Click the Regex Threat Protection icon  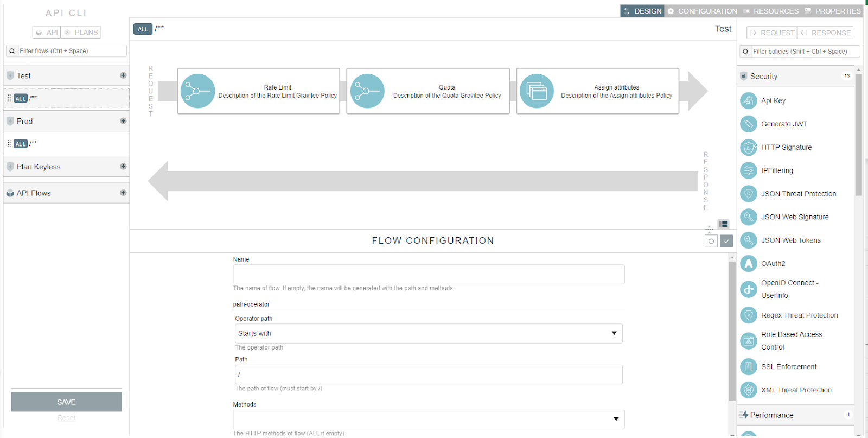(x=749, y=315)
